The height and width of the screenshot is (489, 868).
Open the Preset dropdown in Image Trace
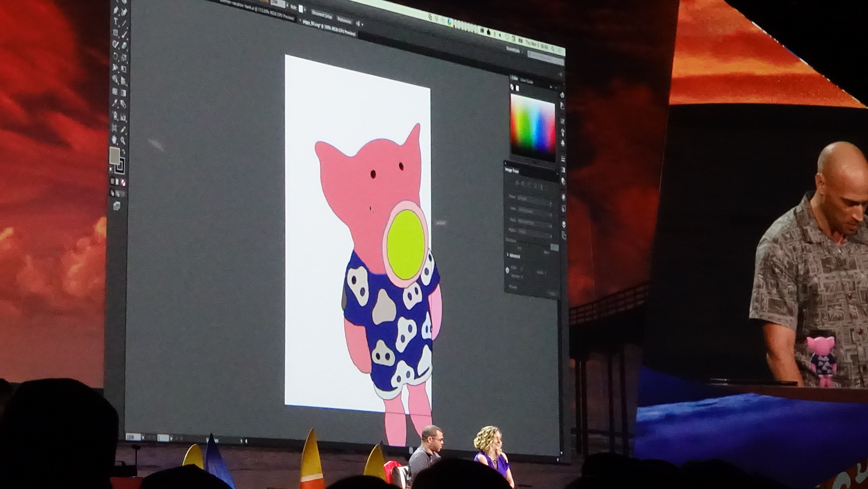coord(535,198)
